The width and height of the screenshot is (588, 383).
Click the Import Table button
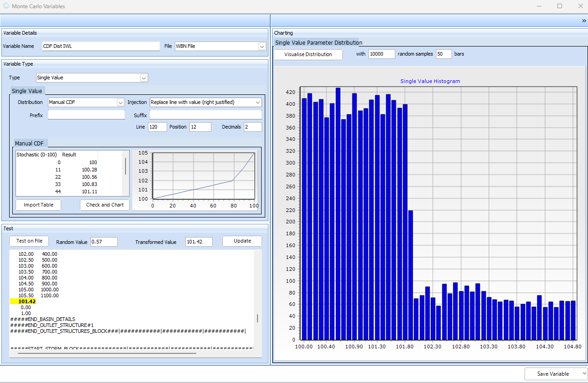coord(38,205)
